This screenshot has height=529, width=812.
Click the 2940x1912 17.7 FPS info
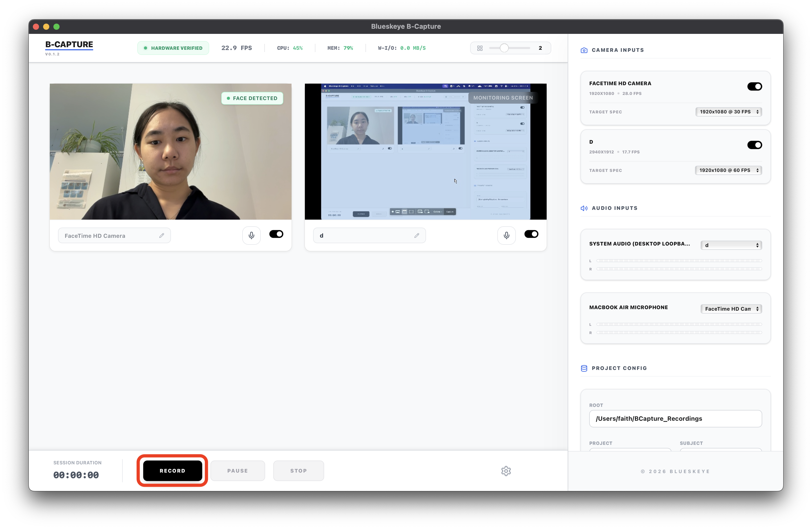pos(614,152)
